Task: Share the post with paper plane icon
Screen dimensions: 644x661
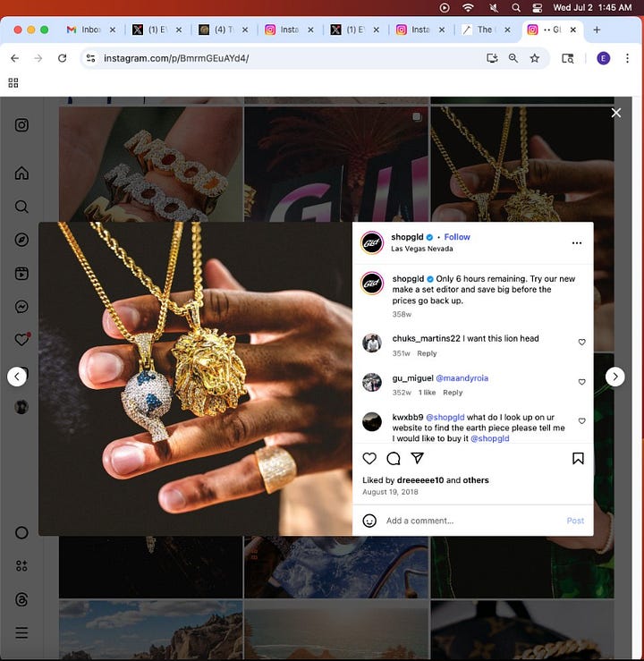Action: (x=417, y=458)
